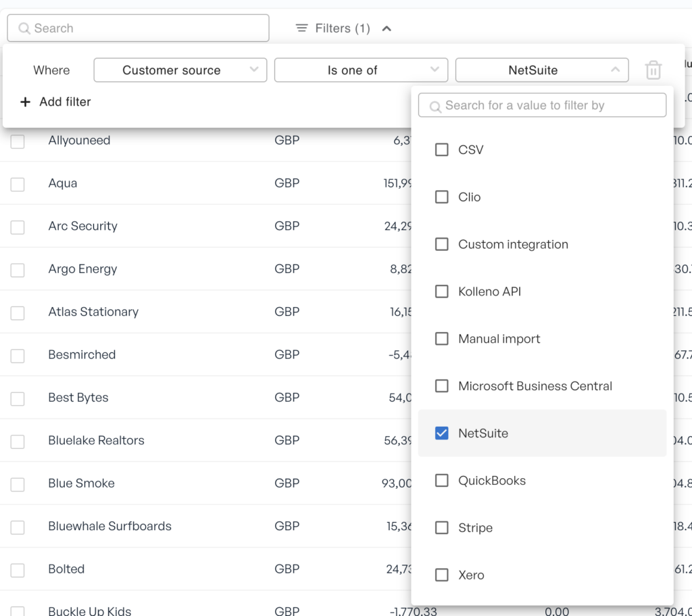Click magnifier icon in main Search box

pyautogui.click(x=24, y=28)
